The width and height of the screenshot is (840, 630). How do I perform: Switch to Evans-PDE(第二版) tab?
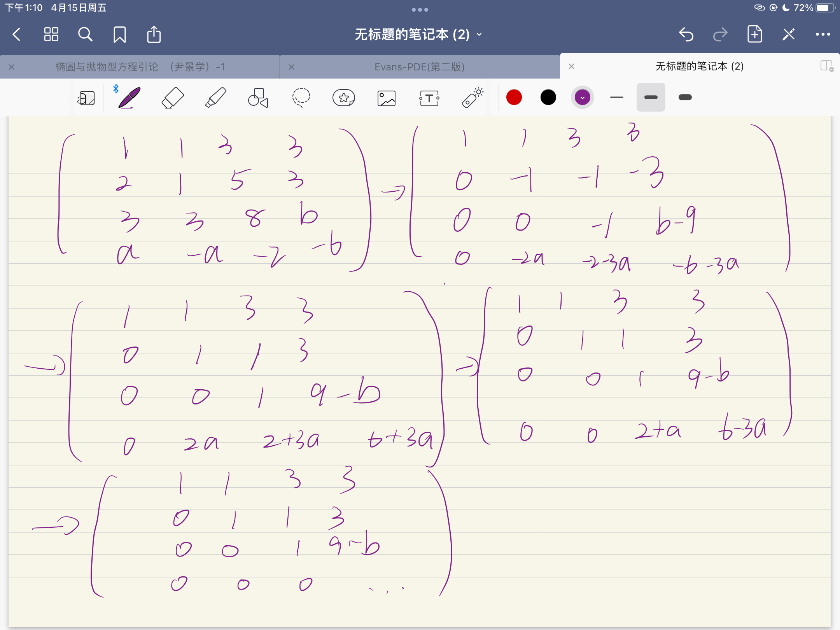click(420, 67)
